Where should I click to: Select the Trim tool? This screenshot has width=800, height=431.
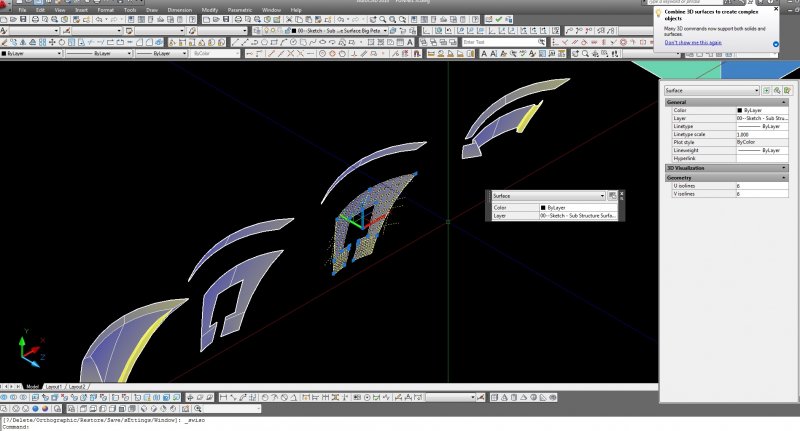(x=90, y=42)
